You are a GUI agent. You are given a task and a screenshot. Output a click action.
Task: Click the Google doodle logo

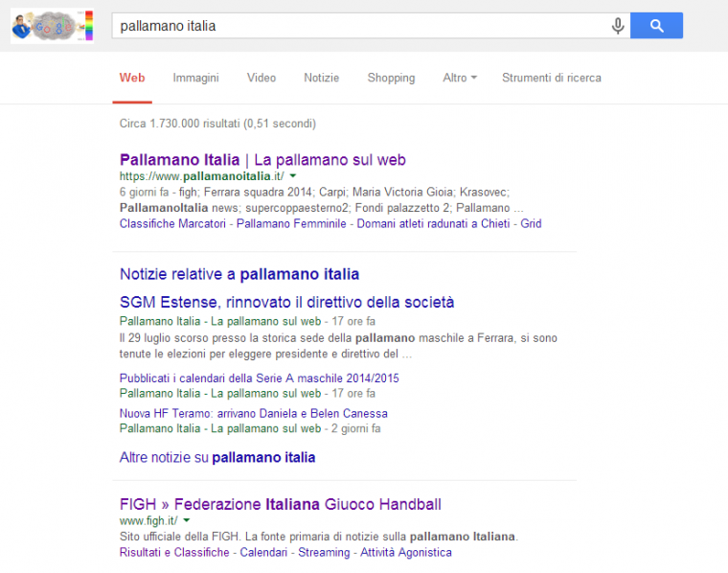pos(52,26)
